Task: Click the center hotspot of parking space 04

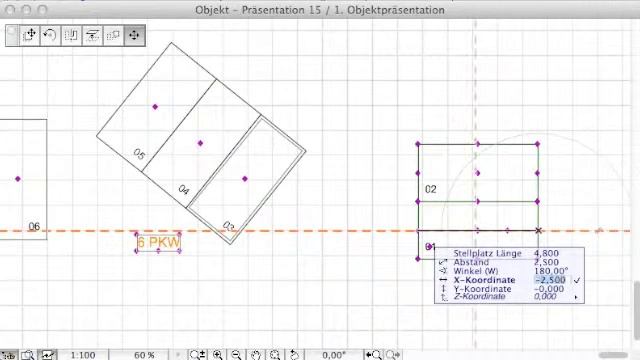Action: click(200, 143)
